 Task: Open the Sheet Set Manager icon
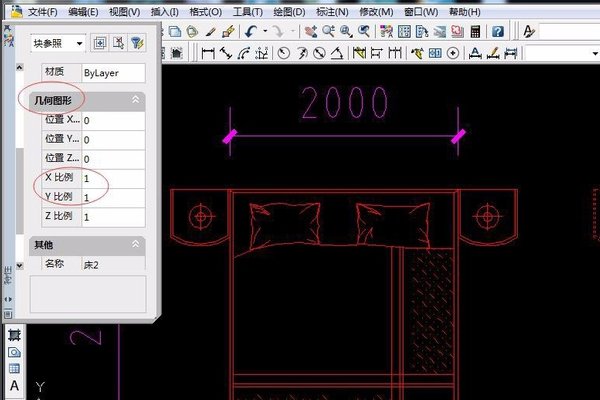pyautogui.click(x=440, y=31)
